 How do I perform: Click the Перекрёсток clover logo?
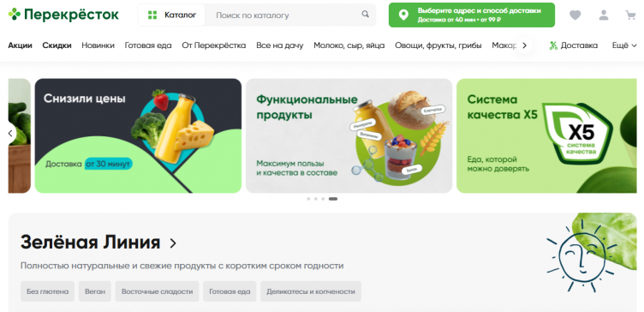[x=15, y=15]
